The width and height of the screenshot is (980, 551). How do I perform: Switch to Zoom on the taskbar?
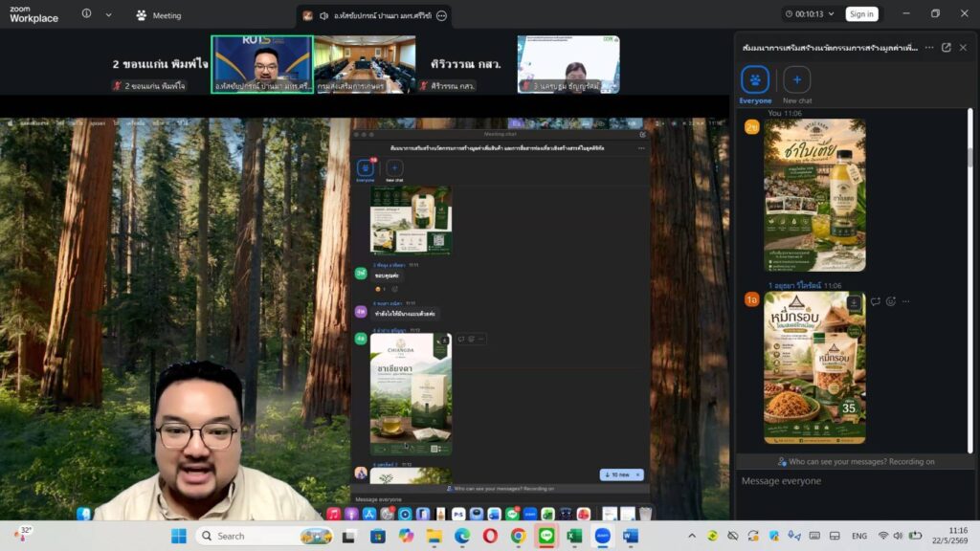[x=603, y=536]
